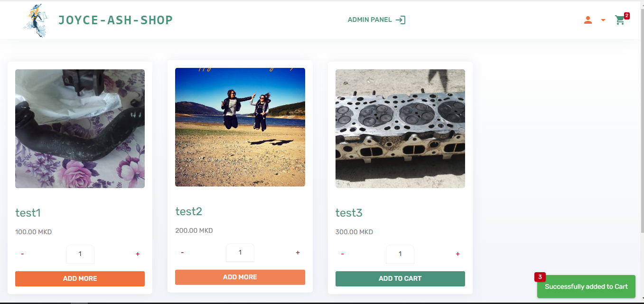Click the test3 engine head product image
This screenshot has height=304, width=644.
tap(400, 129)
